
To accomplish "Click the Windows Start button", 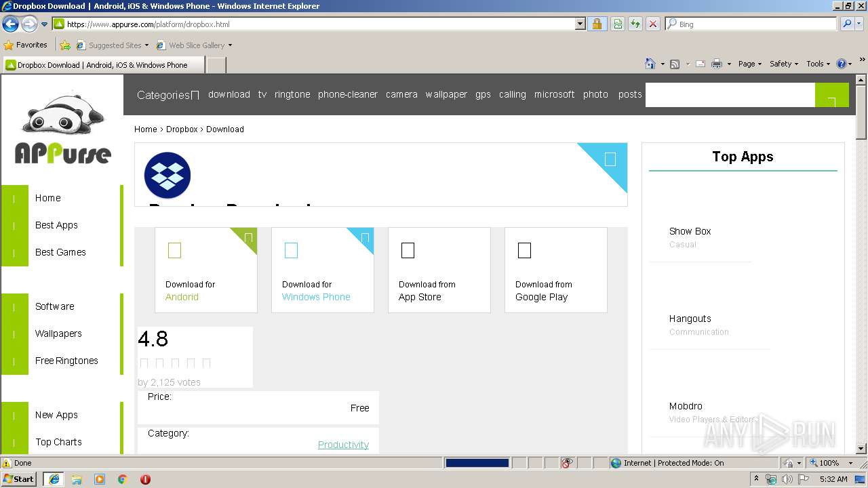I will [x=19, y=479].
